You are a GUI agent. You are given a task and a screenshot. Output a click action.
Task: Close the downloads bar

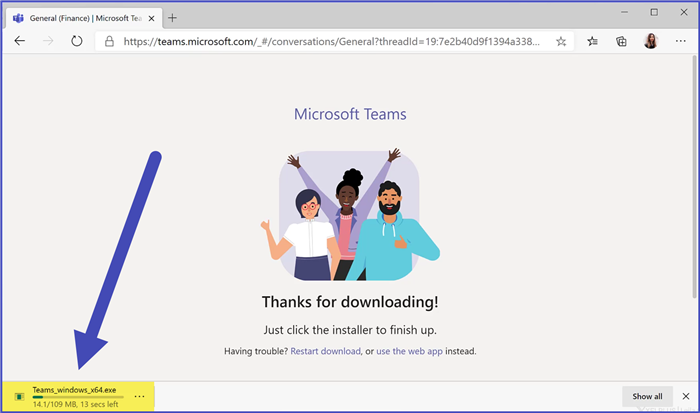click(x=685, y=397)
